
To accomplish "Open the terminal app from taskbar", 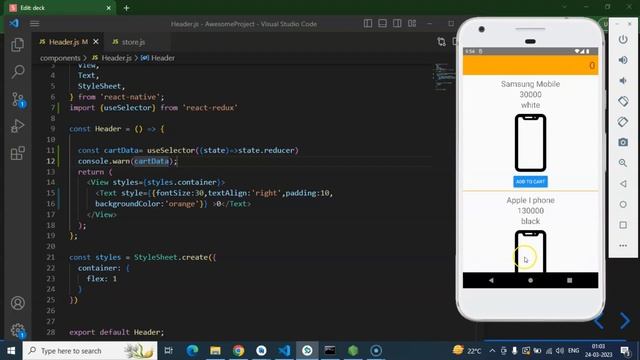I will (x=330, y=351).
